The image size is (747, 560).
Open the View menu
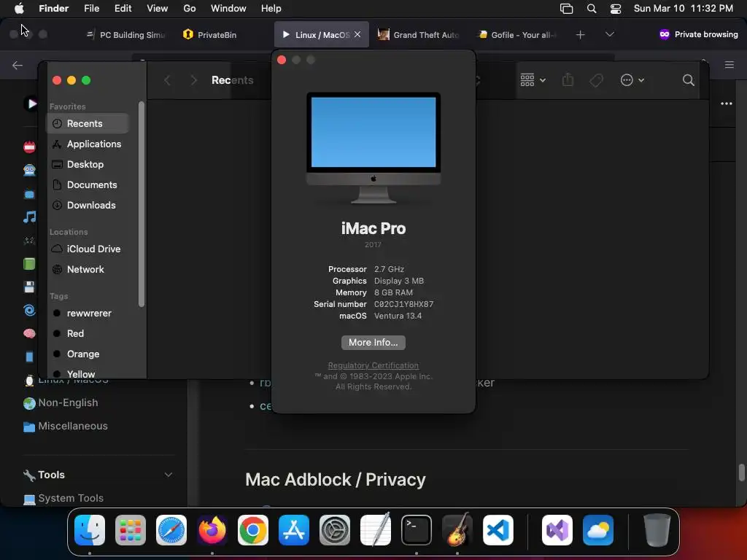coord(158,8)
